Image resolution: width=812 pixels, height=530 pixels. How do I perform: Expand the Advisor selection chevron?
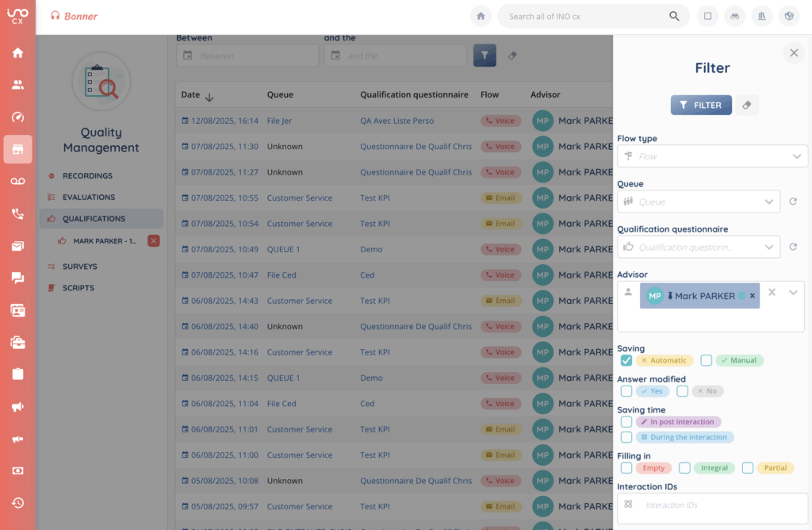(x=793, y=293)
